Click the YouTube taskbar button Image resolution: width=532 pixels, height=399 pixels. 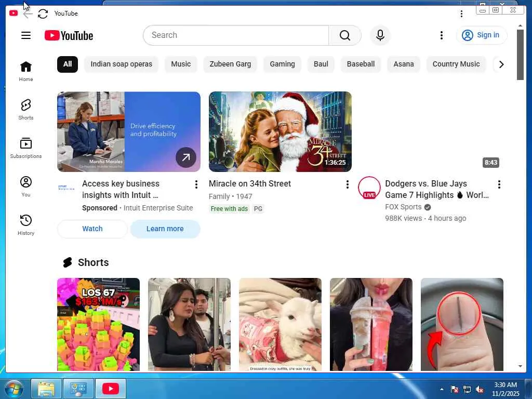point(111,389)
